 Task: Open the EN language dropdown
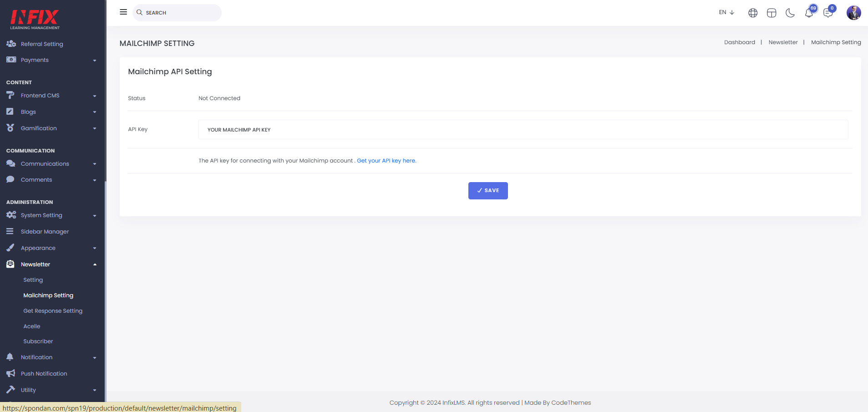point(727,12)
